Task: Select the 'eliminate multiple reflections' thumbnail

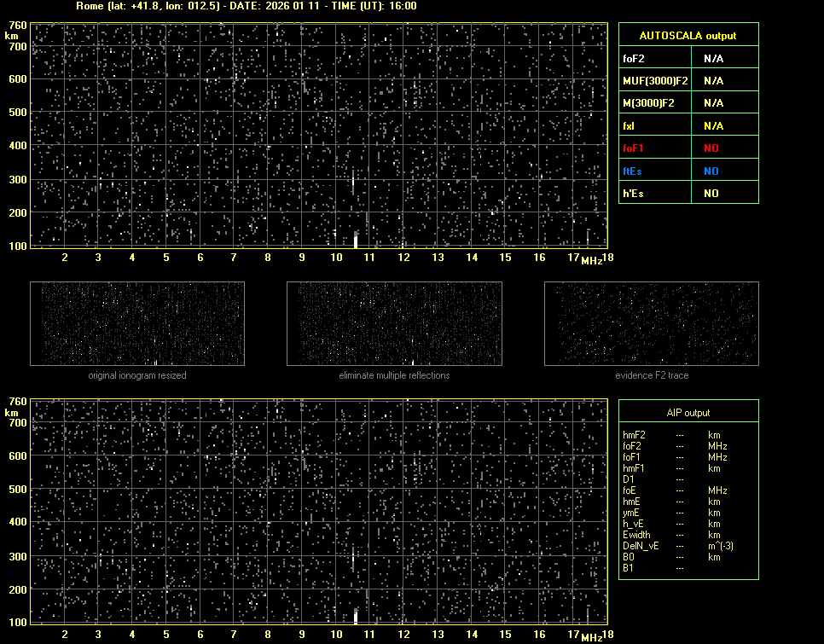Action: [394, 324]
